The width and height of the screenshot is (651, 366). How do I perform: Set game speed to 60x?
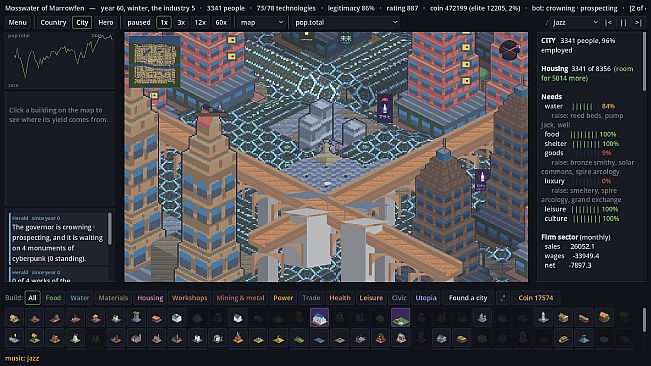pyautogui.click(x=221, y=22)
